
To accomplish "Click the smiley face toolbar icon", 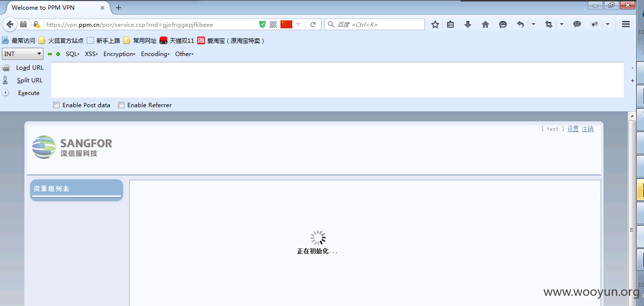I will (x=503, y=24).
